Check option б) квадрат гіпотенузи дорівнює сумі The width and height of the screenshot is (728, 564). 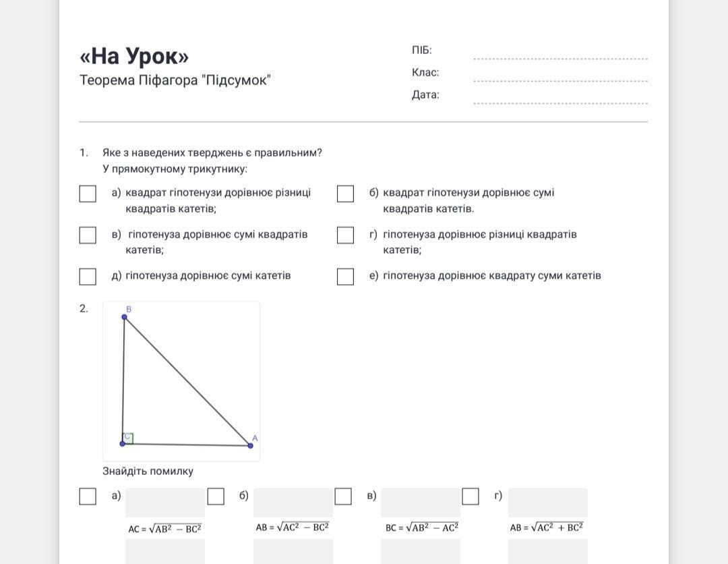345,194
